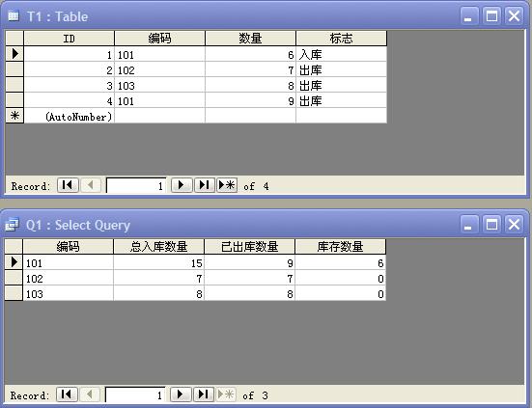Select the 数量 column header in T1
The image size is (532, 408).
(250, 39)
